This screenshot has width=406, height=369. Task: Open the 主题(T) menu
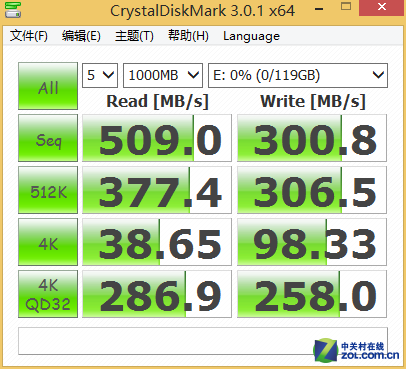click(x=134, y=36)
